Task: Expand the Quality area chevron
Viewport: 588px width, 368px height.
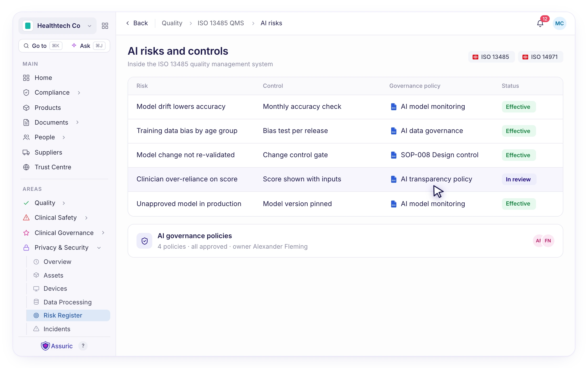Action: [x=64, y=203]
